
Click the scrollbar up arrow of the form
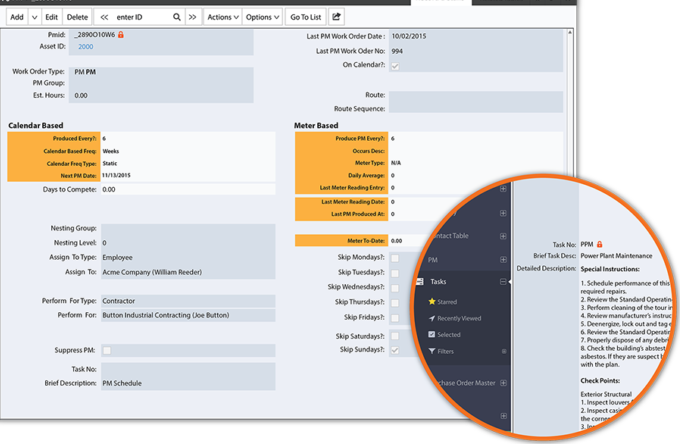coord(570,33)
